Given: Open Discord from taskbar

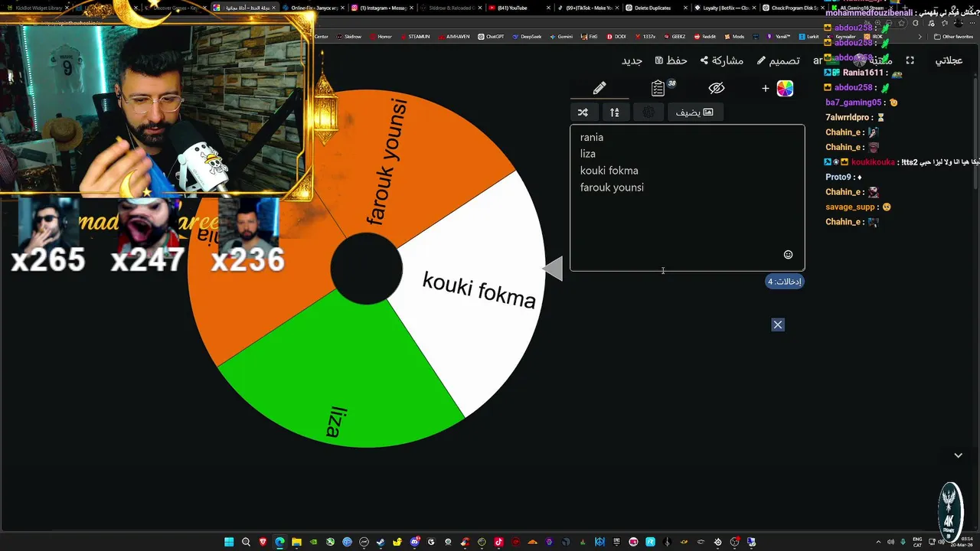Looking at the screenshot, I should point(414,542).
